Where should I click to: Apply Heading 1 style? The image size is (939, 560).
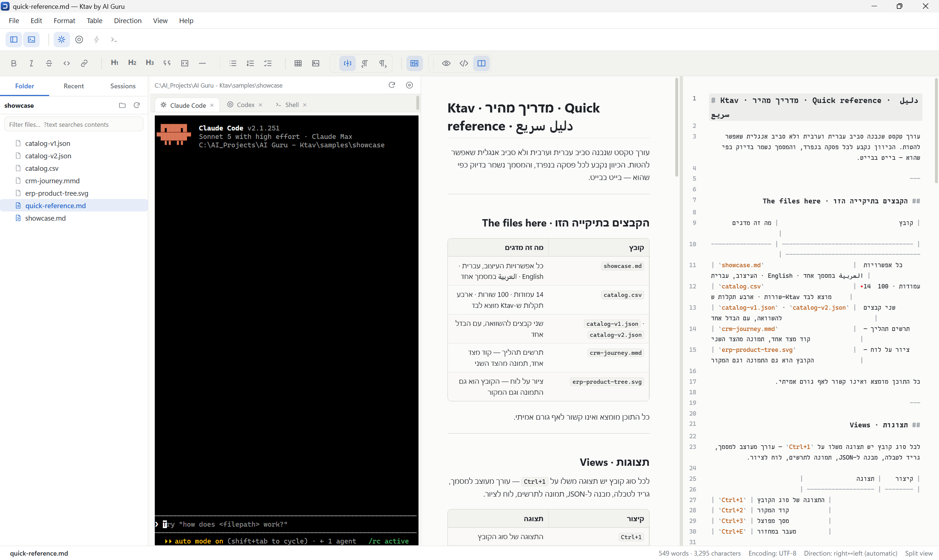tap(114, 63)
